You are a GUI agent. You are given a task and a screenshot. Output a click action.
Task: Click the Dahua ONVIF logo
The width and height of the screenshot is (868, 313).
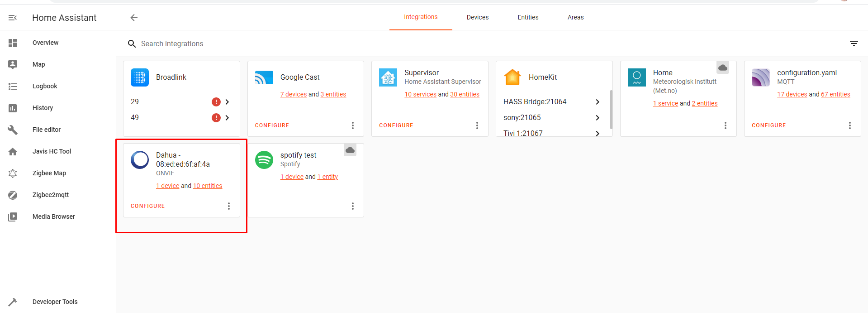pos(140,160)
